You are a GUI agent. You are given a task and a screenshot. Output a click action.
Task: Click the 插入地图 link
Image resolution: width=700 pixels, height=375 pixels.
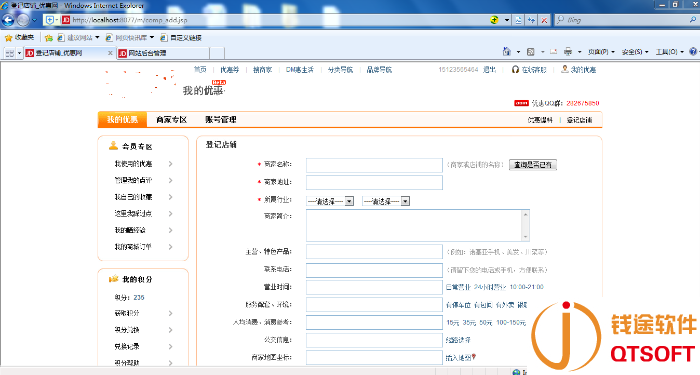pos(458,358)
